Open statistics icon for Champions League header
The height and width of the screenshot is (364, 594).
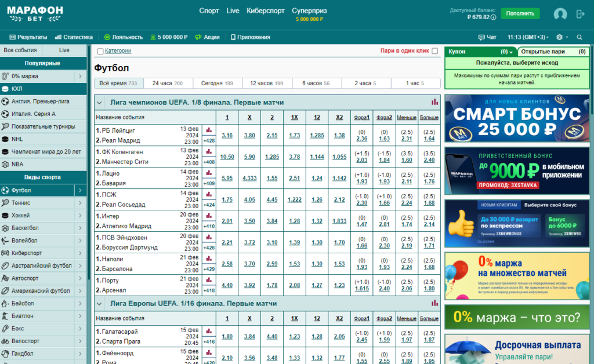(434, 102)
